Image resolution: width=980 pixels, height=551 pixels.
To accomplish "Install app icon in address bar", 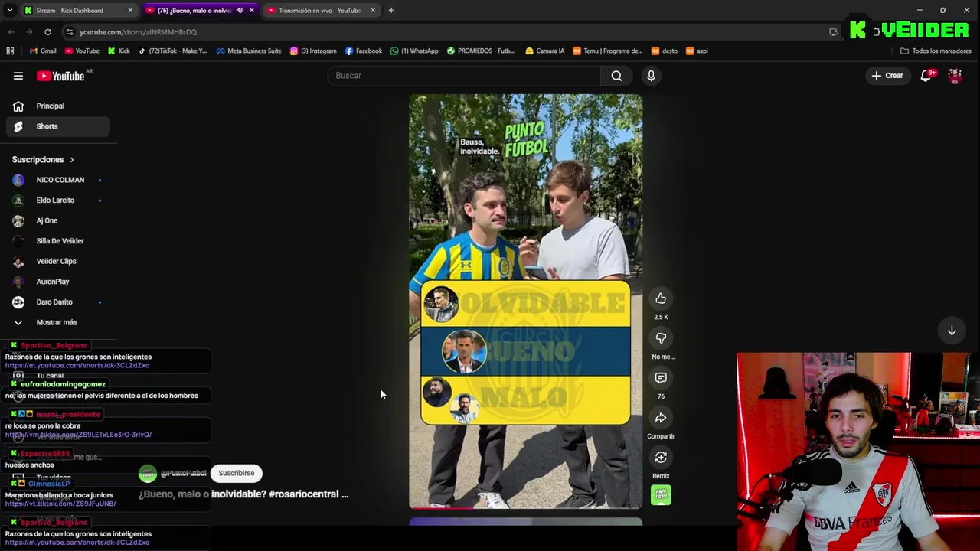I will 833,32.
